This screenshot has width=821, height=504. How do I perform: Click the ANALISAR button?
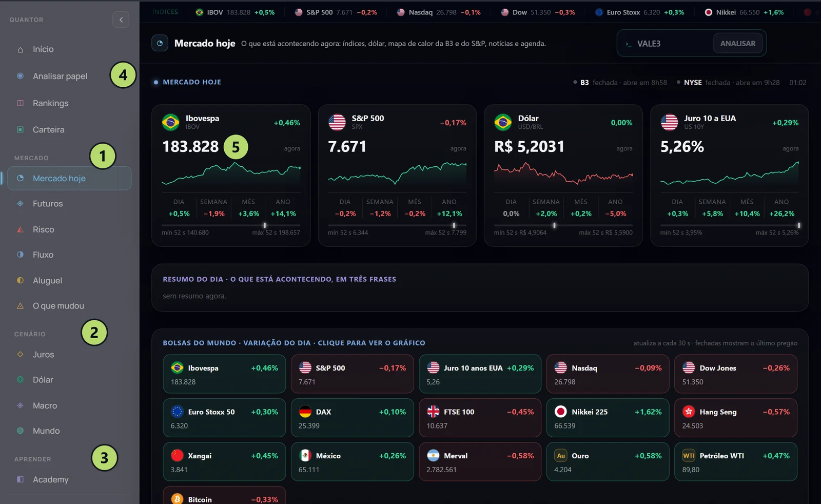click(x=738, y=43)
